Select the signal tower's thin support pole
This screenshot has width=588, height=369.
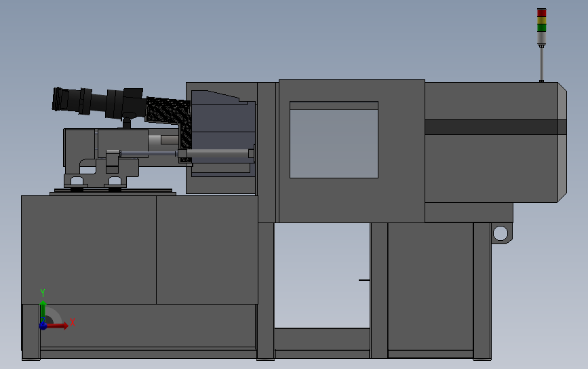click(x=541, y=63)
